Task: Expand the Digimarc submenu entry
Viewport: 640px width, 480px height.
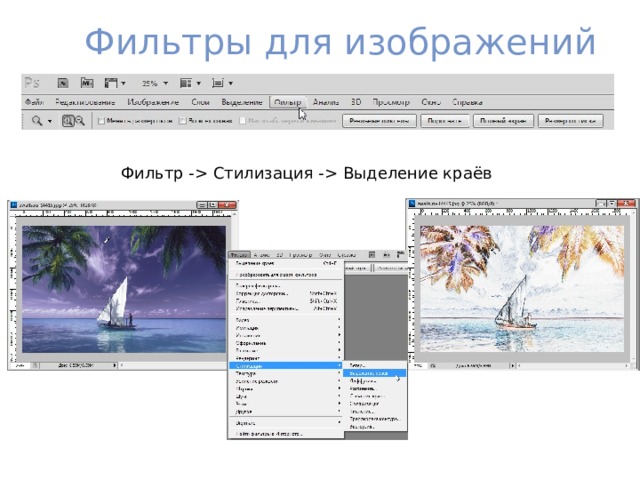Action: (286, 423)
